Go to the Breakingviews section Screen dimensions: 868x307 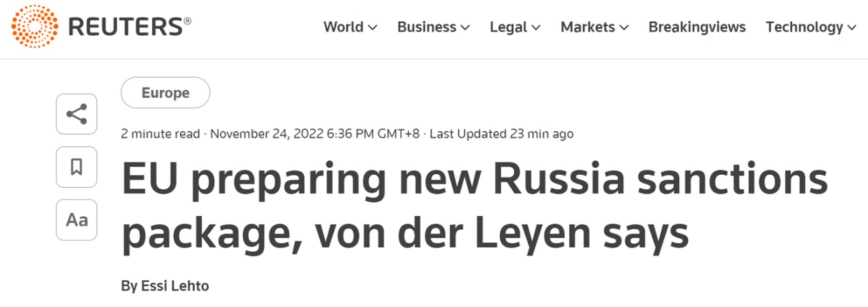[x=696, y=27]
